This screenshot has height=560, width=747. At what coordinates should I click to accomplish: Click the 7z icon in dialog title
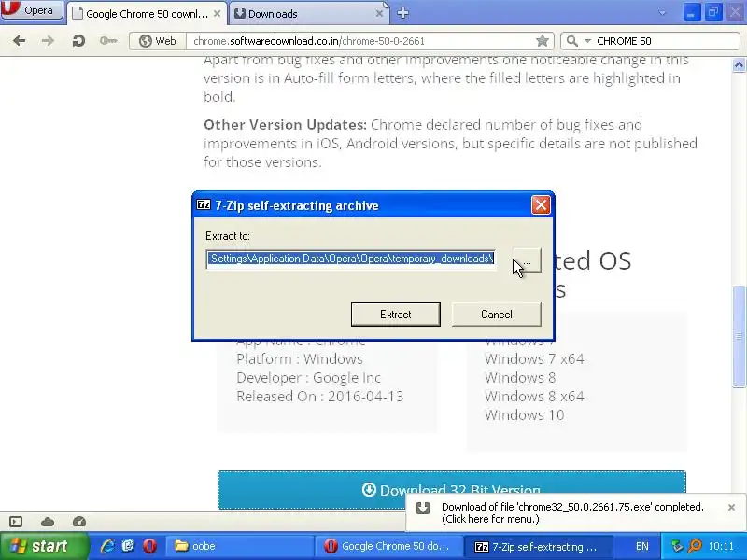coord(204,204)
